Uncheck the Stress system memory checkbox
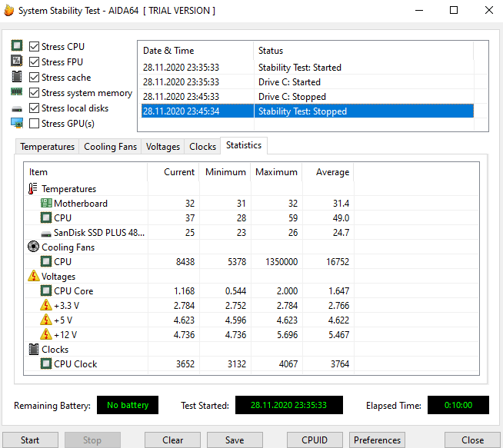This screenshot has width=503, height=448. pyautogui.click(x=35, y=93)
